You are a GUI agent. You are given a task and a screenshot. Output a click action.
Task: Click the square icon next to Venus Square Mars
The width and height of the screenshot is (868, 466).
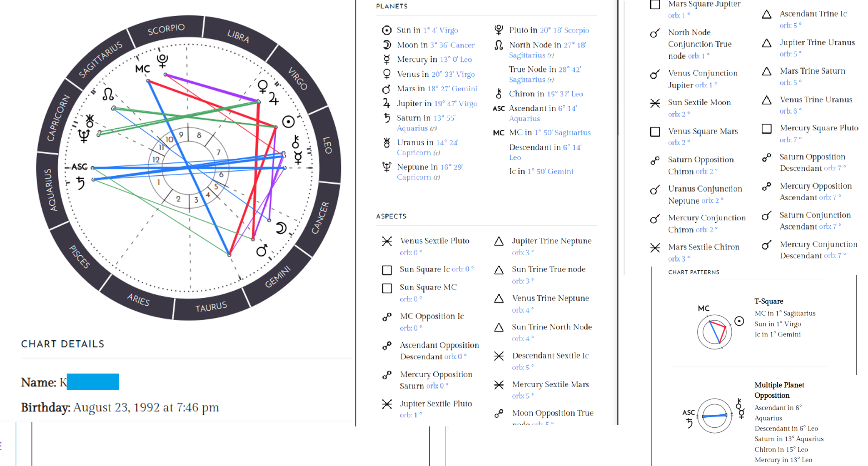point(655,132)
